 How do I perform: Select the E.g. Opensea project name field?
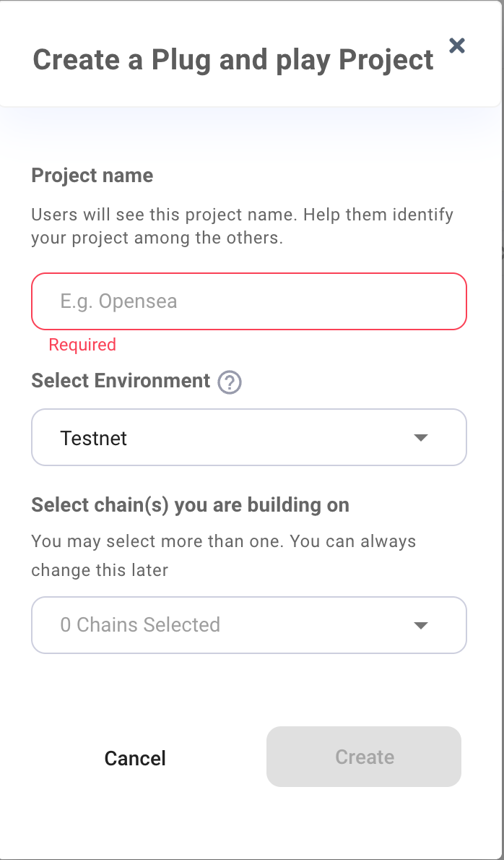(x=249, y=301)
